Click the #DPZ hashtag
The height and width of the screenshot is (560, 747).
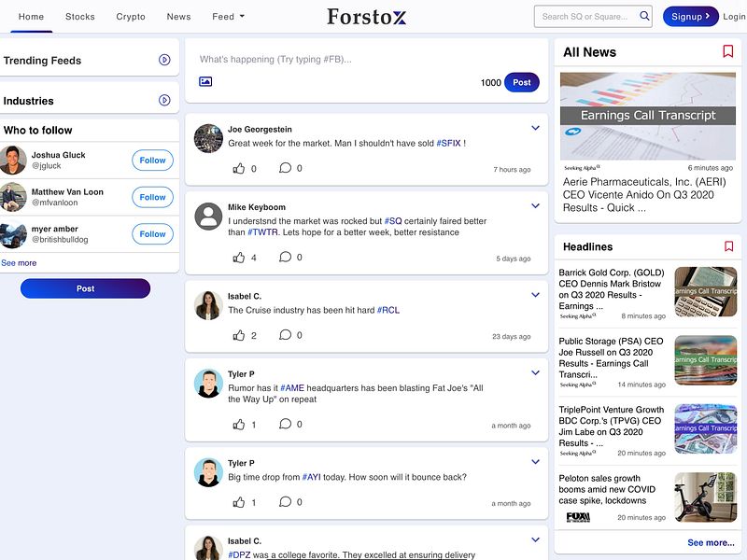click(x=239, y=554)
